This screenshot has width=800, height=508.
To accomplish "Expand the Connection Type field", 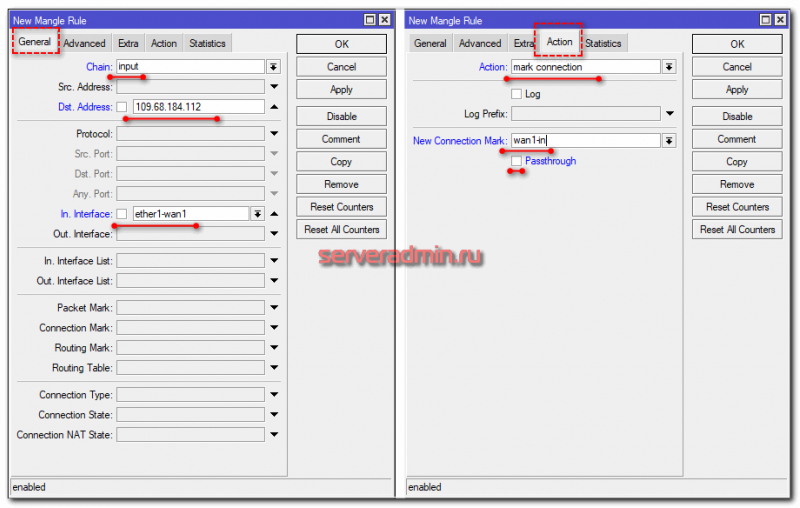I will (274, 394).
